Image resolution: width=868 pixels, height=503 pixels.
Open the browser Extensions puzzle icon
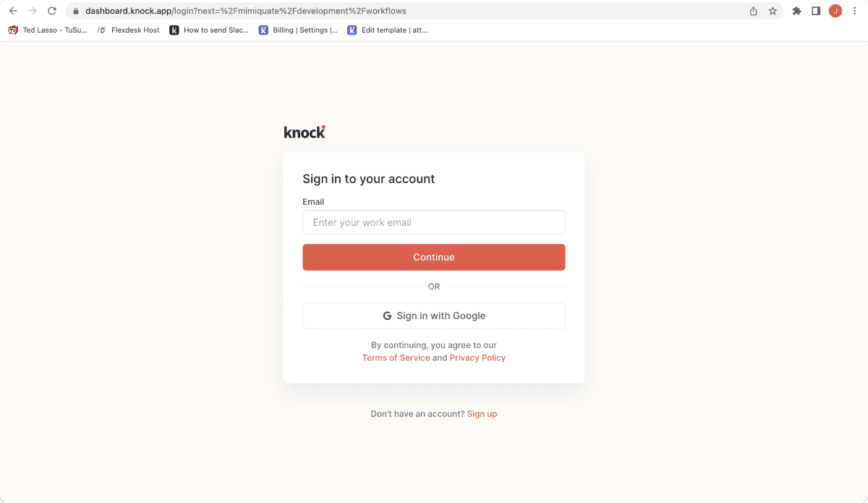pyautogui.click(x=796, y=11)
